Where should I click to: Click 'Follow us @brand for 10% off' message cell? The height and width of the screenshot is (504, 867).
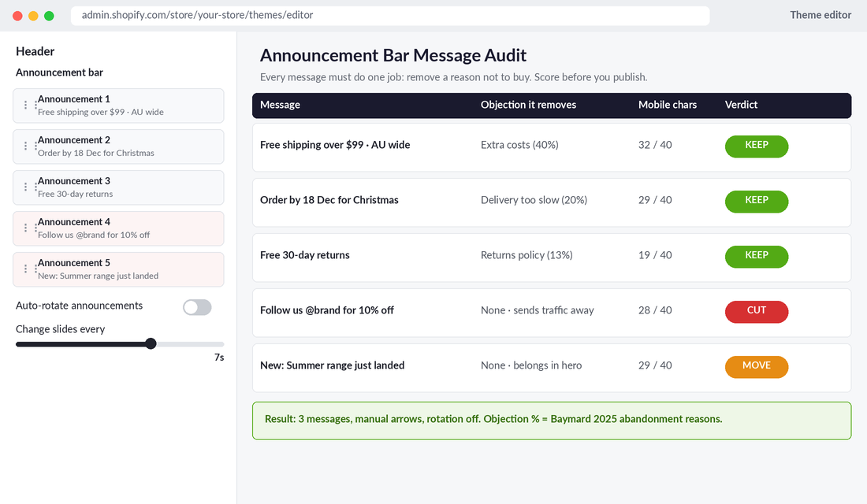tap(327, 310)
